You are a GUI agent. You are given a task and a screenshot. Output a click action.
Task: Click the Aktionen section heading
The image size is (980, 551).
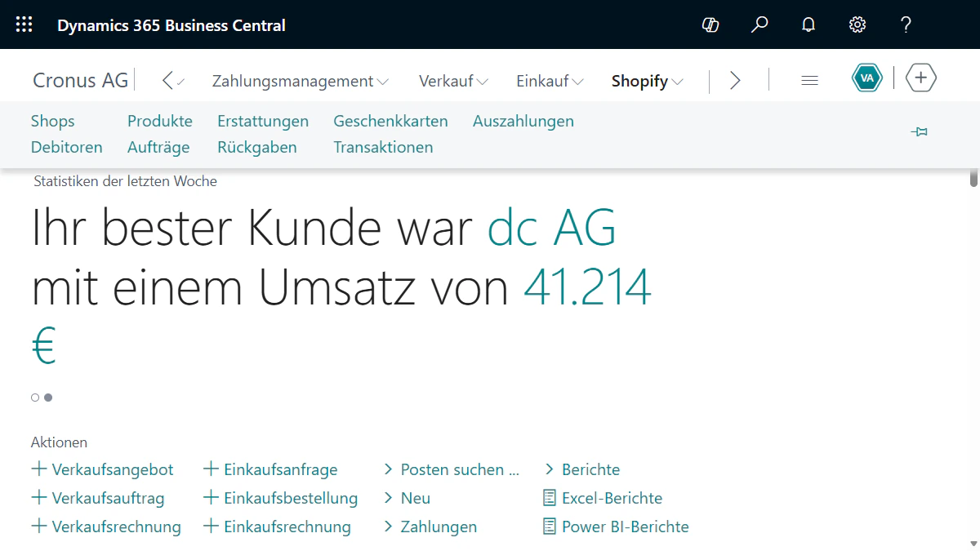pyautogui.click(x=59, y=442)
